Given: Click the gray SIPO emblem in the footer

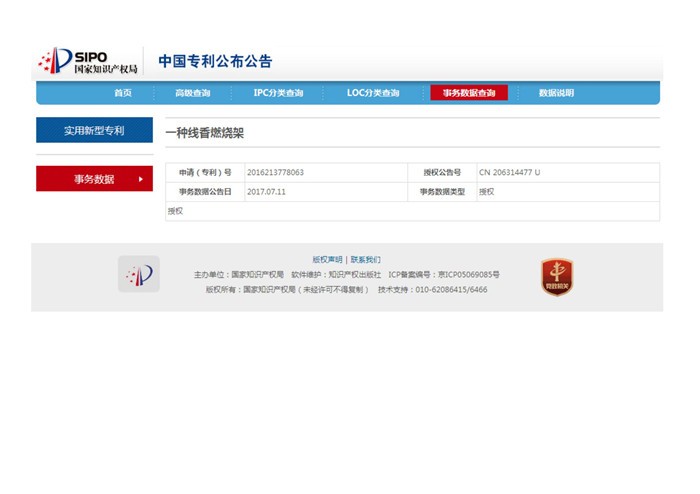Looking at the screenshot, I should tap(139, 274).
